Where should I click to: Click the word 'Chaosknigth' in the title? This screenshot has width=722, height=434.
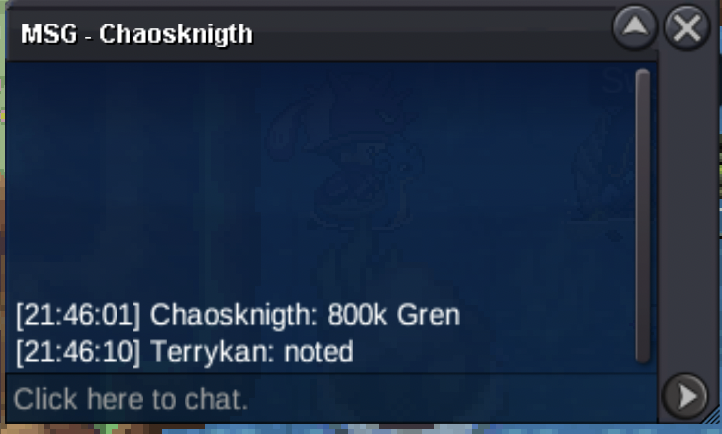pyautogui.click(x=176, y=34)
